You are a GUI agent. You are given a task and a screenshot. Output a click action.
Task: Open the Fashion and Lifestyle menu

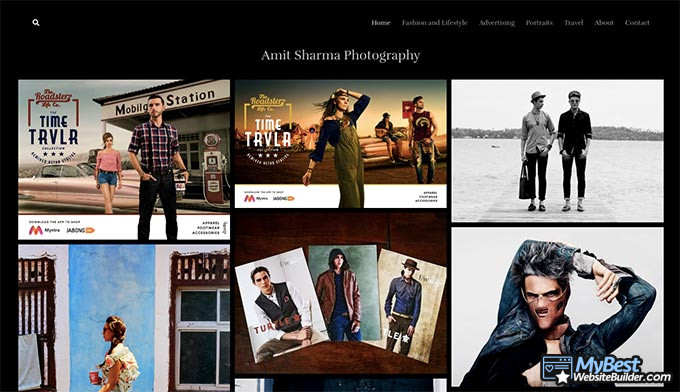point(435,23)
